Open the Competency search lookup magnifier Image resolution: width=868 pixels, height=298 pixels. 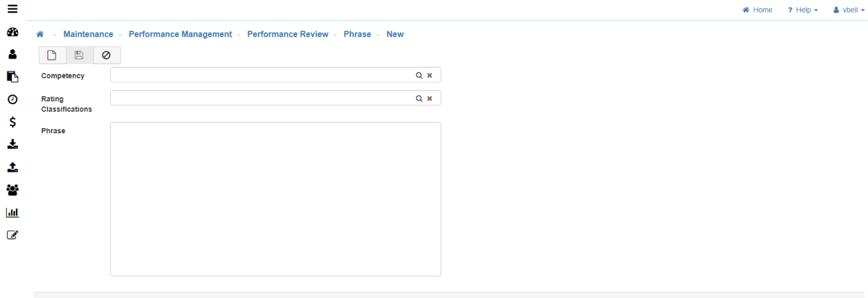click(419, 75)
